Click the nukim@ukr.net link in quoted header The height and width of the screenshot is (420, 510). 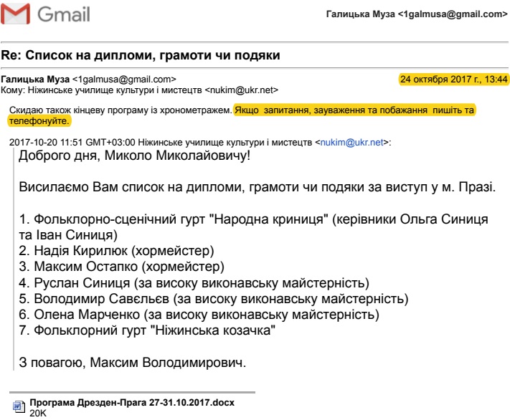point(356,143)
